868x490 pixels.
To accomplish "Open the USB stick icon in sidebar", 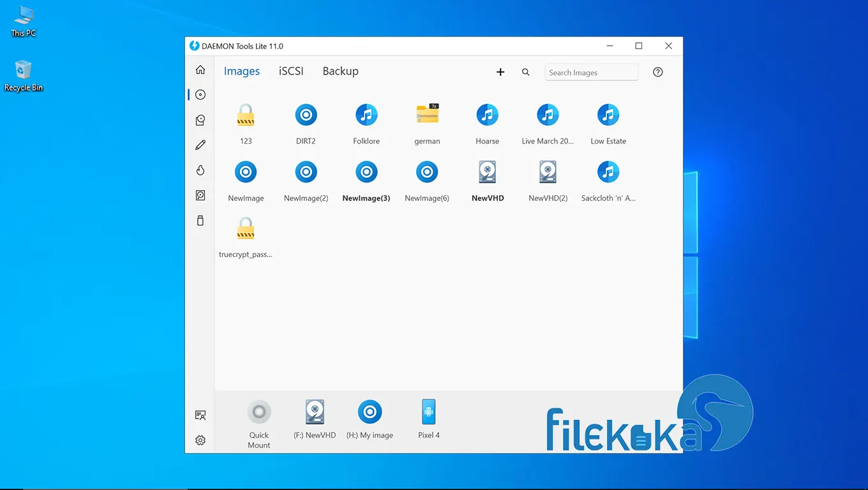I will point(200,221).
